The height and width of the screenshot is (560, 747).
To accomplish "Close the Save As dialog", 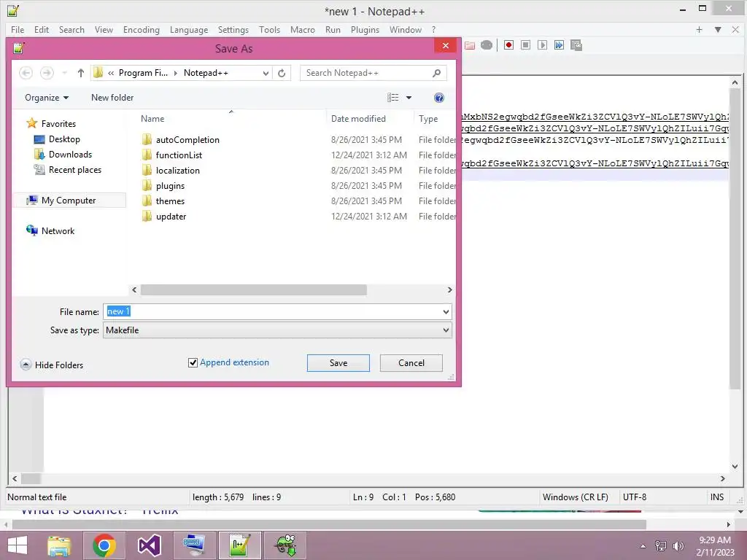I will (446, 46).
